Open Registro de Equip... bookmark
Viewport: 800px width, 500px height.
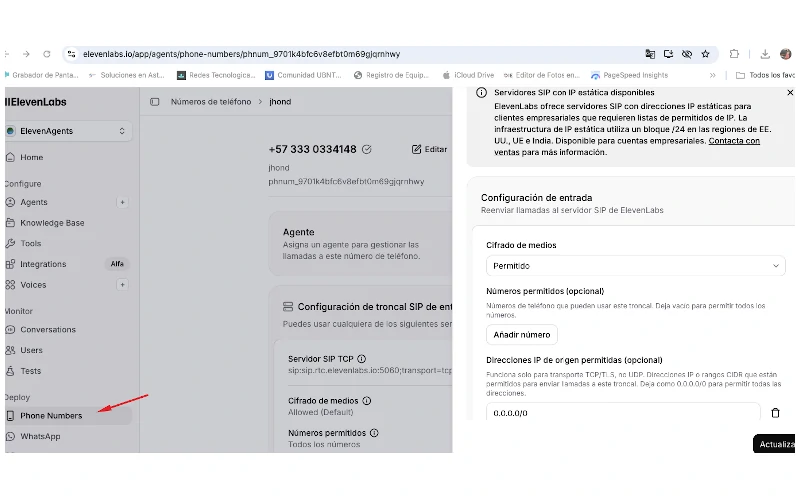[391, 76]
